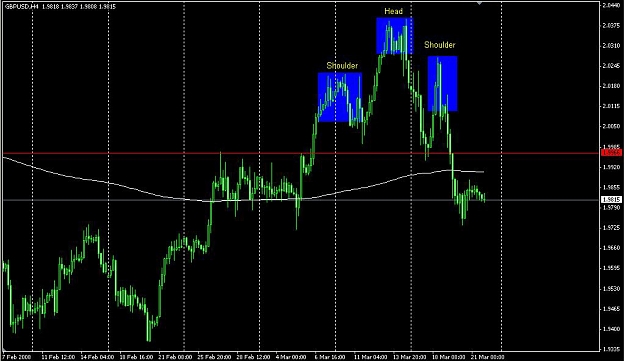Click the blue rectangle marking the Head
This screenshot has width=625, height=361.
(395, 36)
